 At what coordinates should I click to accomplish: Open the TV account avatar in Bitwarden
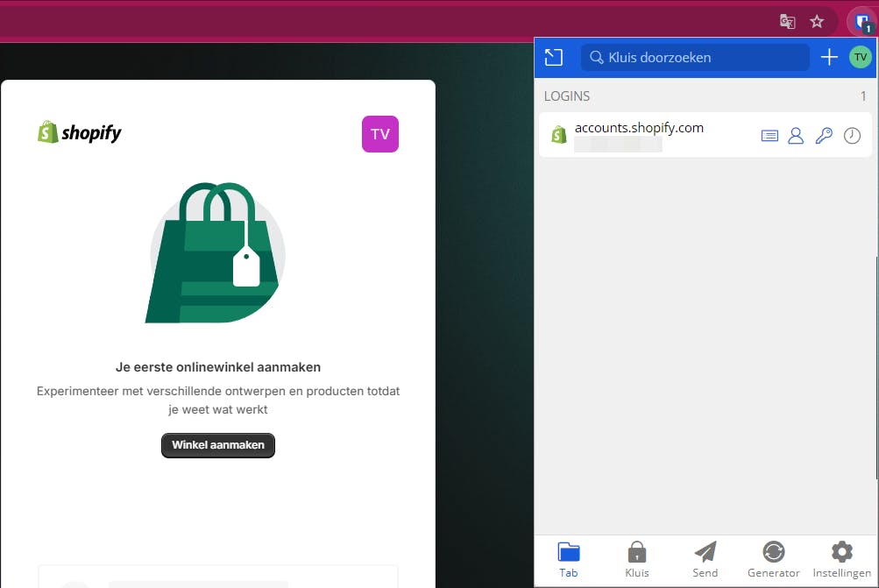tap(861, 57)
